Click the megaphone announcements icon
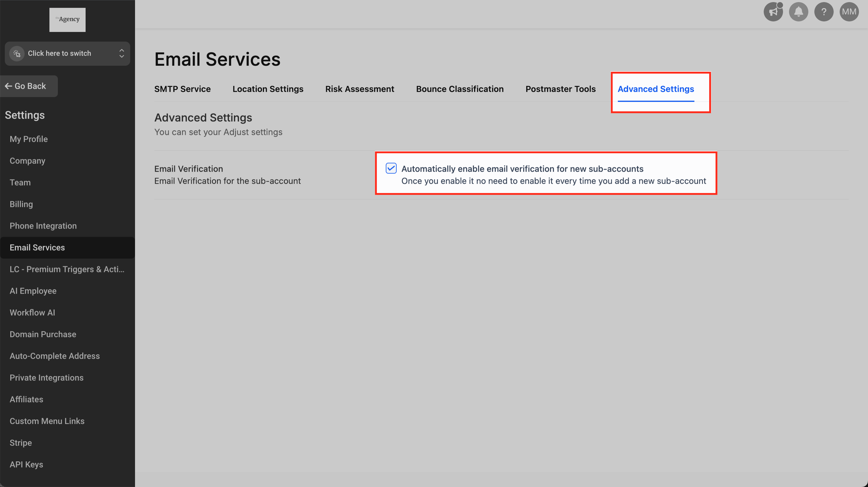 click(x=773, y=12)
